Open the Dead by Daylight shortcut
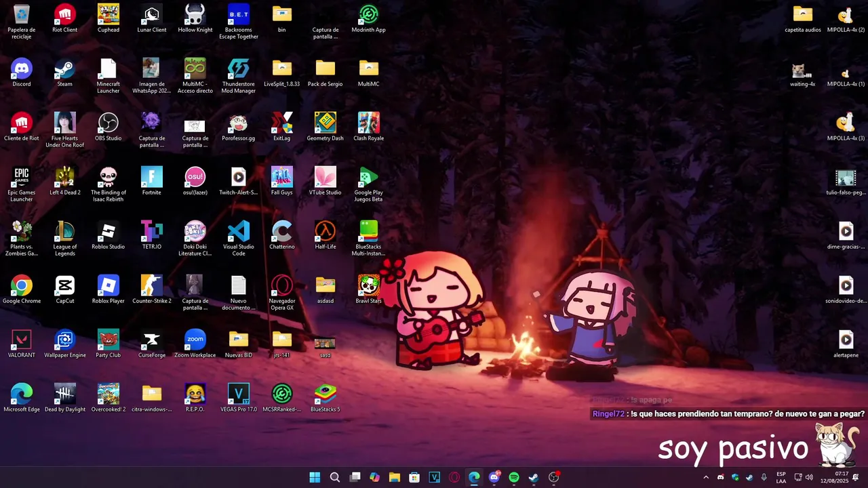Image resolution: width=868 pixels, height=488 pixels. point(65,398)
